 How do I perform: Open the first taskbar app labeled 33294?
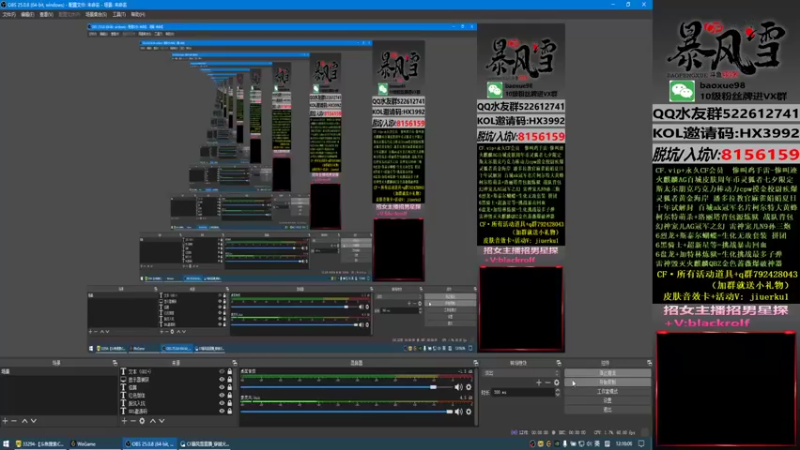(x=40, y=444)
